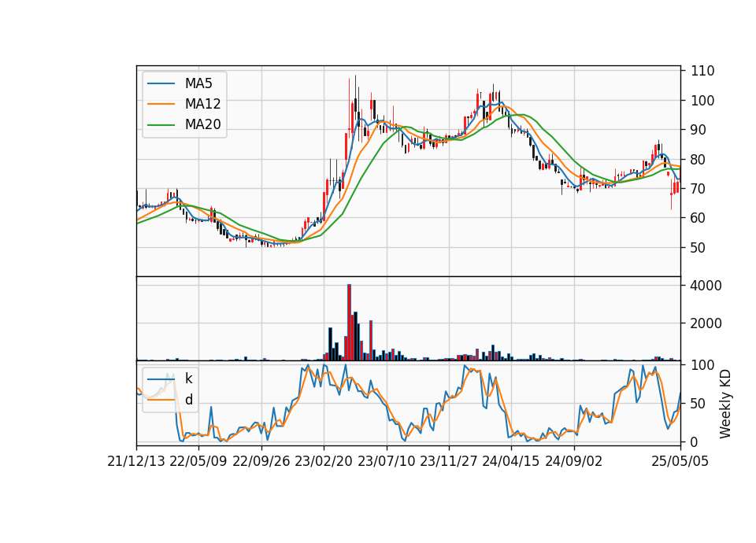756x543 pixels.
Task: Click the 23/02/20 date tick label
Action: [324, 461]
